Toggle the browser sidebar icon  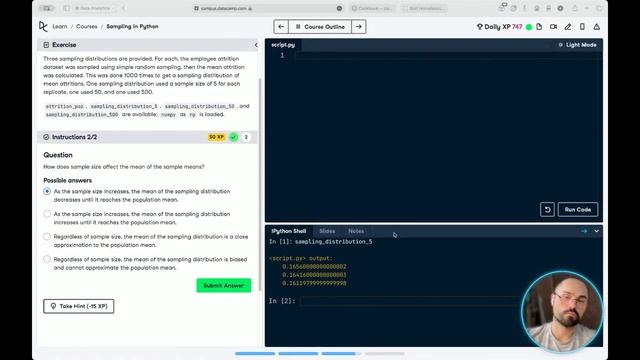click(x=66, y=8)
